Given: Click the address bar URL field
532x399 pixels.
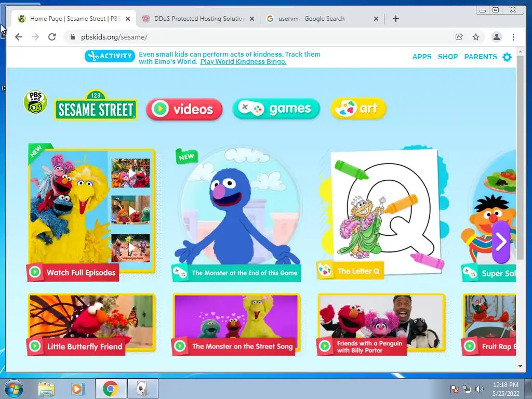Looking at the screenshot, I should (258, 37).
